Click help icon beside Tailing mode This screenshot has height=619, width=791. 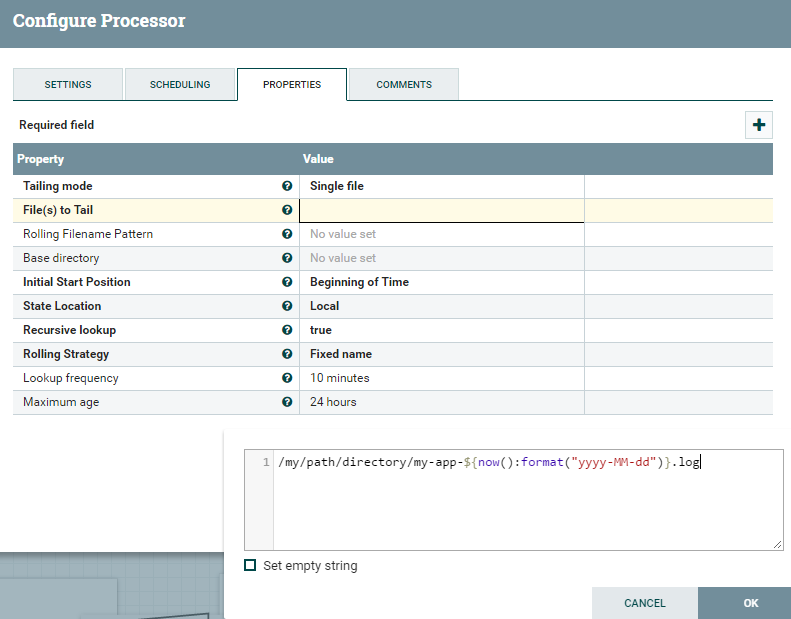287,186
